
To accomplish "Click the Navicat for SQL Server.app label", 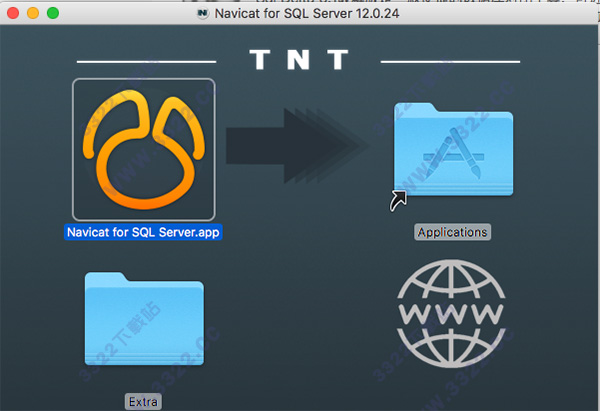I will click(x=143, y=232).
